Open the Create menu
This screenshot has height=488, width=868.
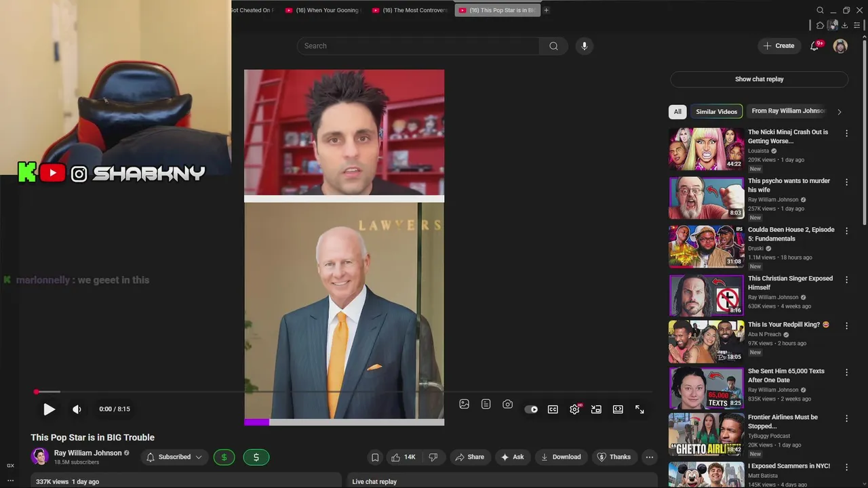[778, 46]
